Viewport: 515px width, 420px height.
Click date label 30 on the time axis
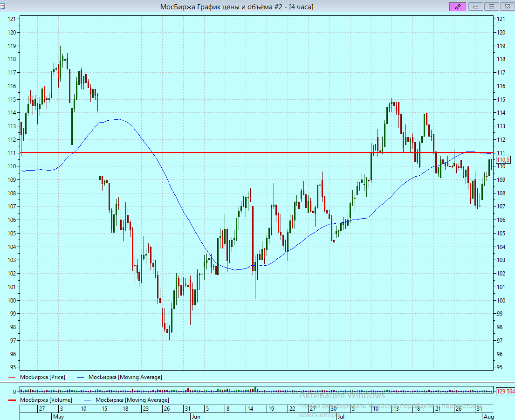pyautogui.click(x=334, y=409)
